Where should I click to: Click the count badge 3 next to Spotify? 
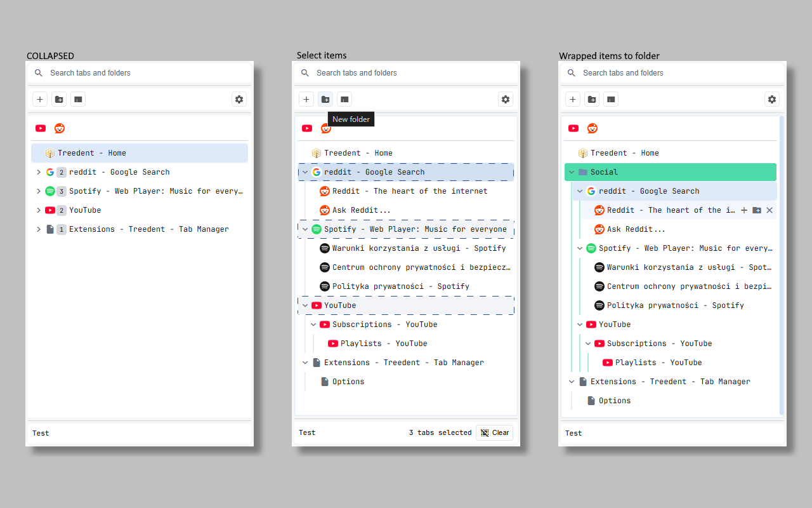click(x=62, y=191)
